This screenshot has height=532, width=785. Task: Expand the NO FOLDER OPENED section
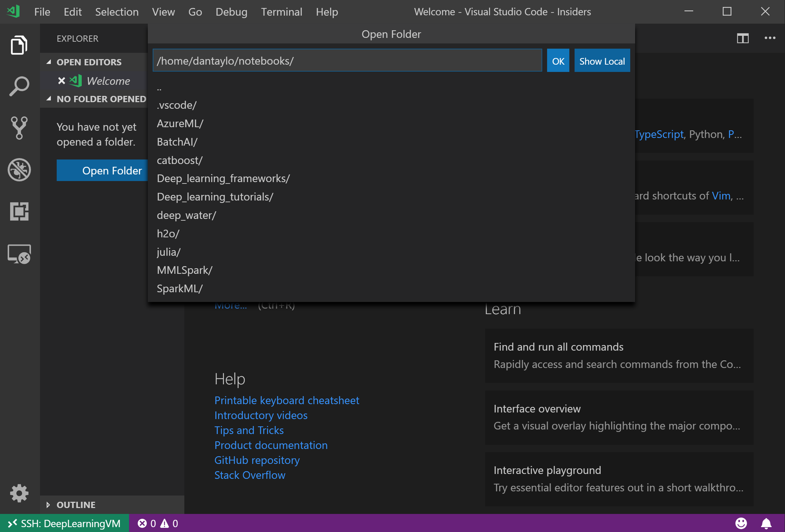point(49,99)
